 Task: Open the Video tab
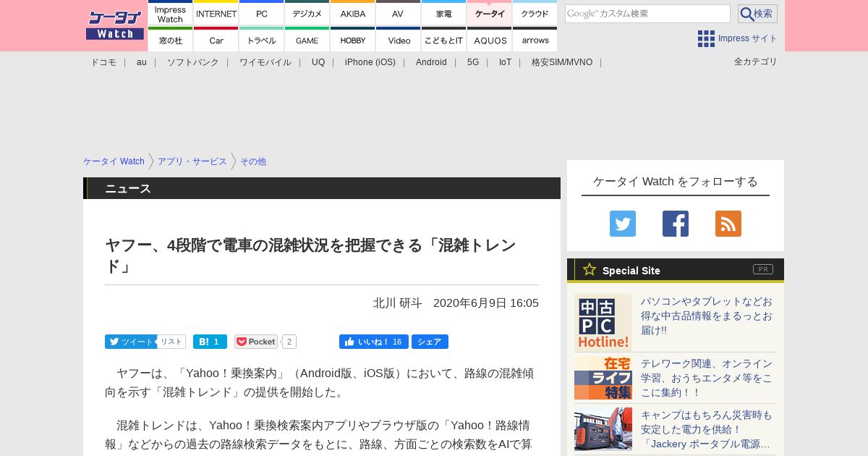click(399, 40)
